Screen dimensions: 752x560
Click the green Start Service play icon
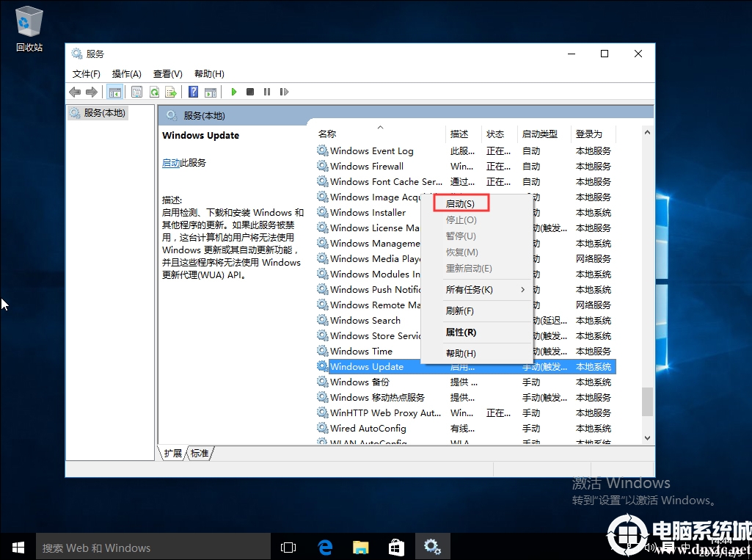[x=233, y=92]
